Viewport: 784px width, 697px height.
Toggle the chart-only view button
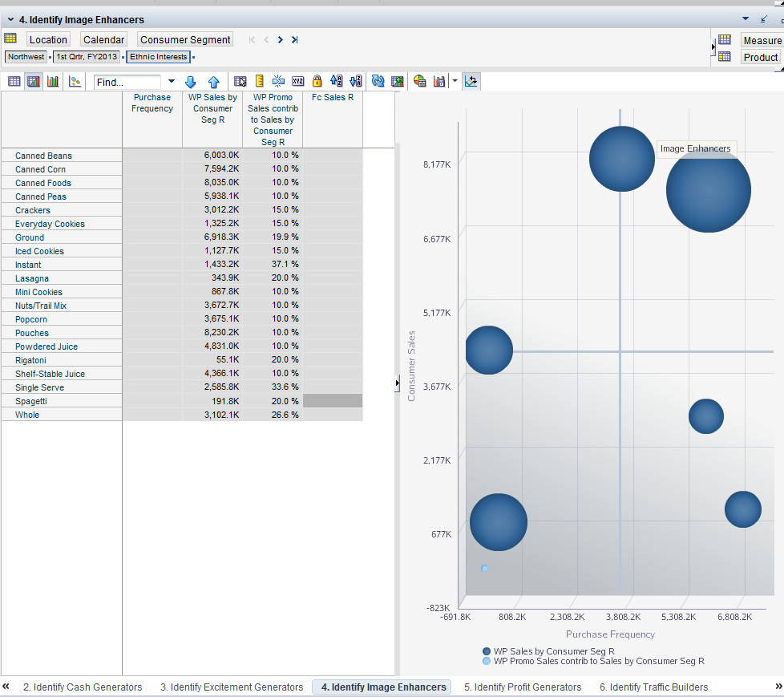tap(53, 81)
